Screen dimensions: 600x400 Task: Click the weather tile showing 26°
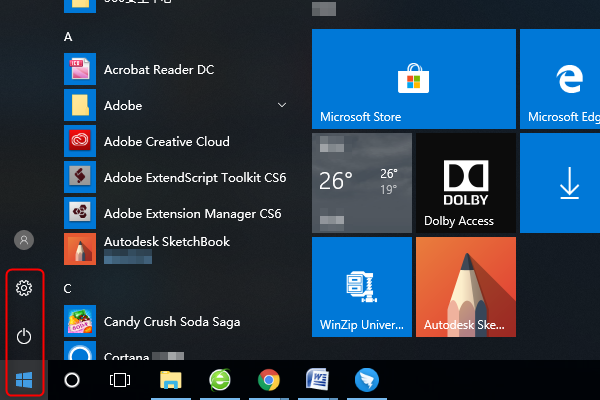pyautogui.click(x=361, y=183)
